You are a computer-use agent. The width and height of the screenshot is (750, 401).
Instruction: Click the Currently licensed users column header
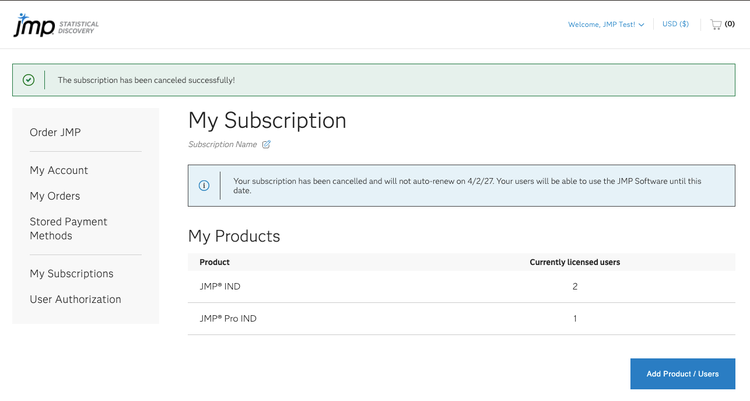pyautogui.click(x=574, y=262)
